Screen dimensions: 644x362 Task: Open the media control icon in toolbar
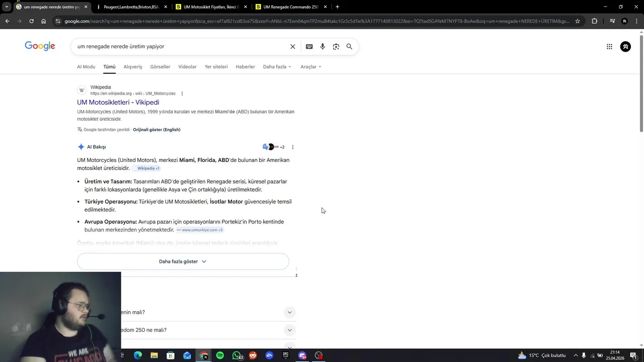(x=612, y=21)
